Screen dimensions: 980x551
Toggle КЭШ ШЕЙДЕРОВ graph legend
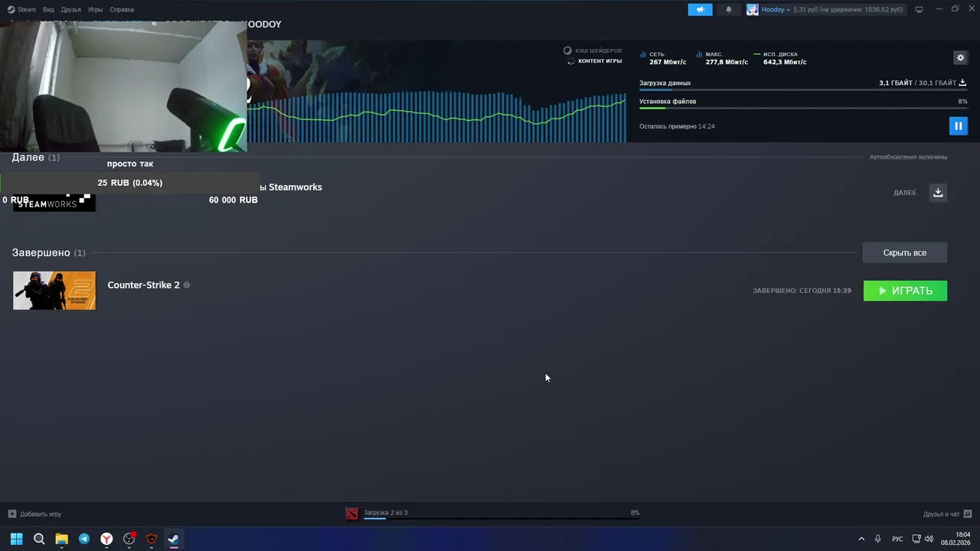coord(593,51)
